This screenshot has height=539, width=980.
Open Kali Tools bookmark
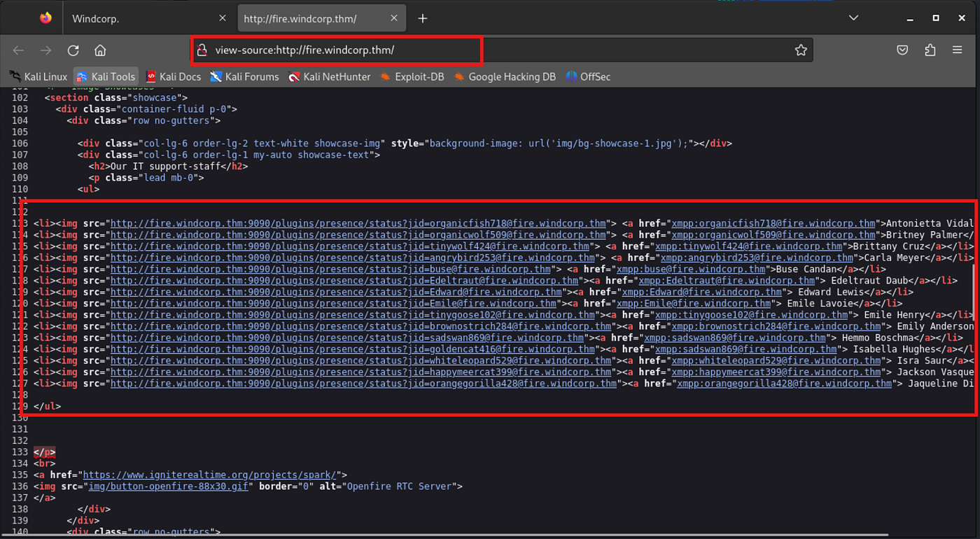pos(106,77)
